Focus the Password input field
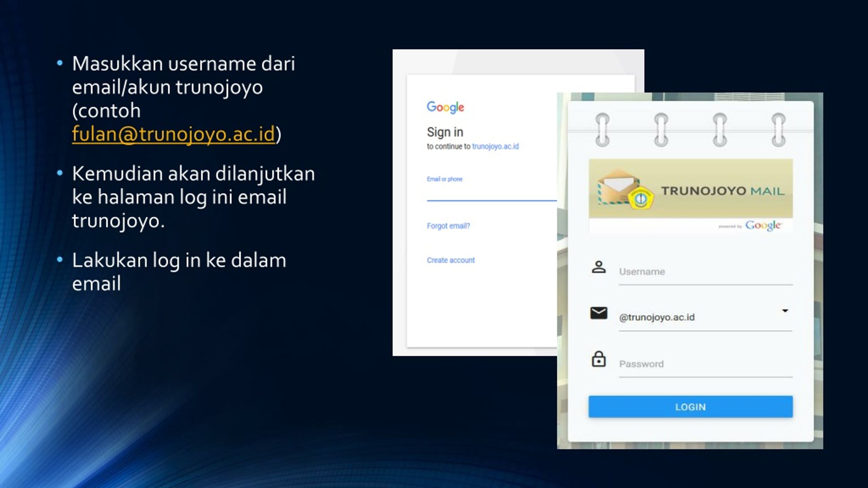 (x=706, y=364)
